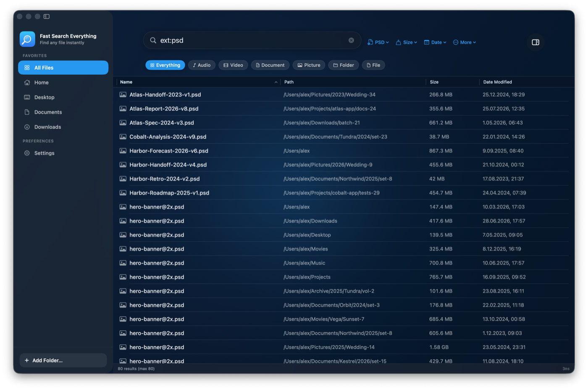Select Atlas-Handoff-2023-v1.psd file name

165,95
